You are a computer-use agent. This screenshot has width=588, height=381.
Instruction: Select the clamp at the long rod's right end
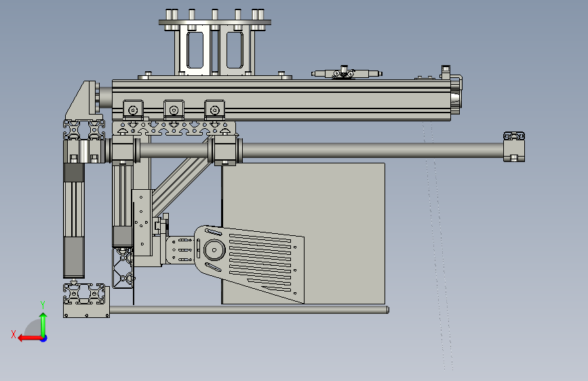click(x=514, y=146)
